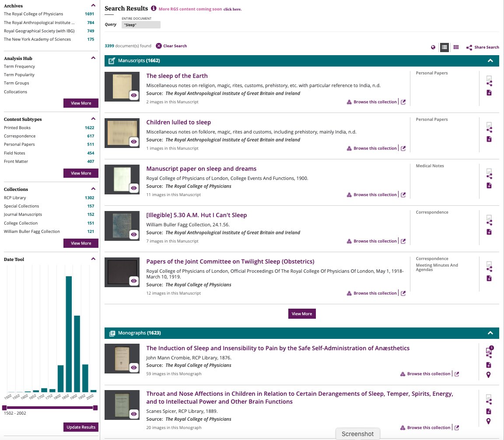The image size is (504, 440).
Task: Open 'Manuscript paper on sleep and dreams' externally
Action: tap(403, 194)
